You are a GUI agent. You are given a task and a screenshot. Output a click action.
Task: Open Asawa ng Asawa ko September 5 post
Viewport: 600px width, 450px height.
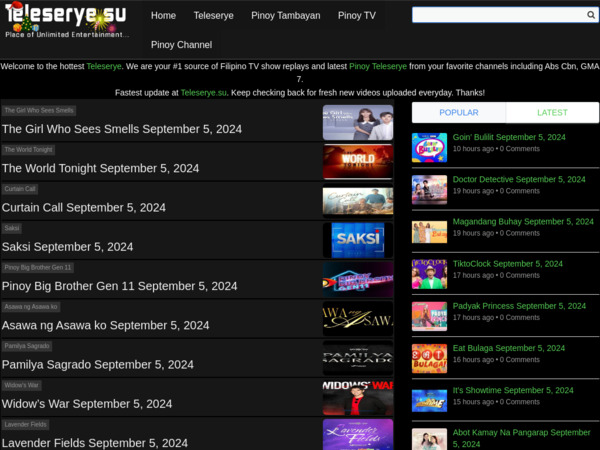click(x=105, y=325)
